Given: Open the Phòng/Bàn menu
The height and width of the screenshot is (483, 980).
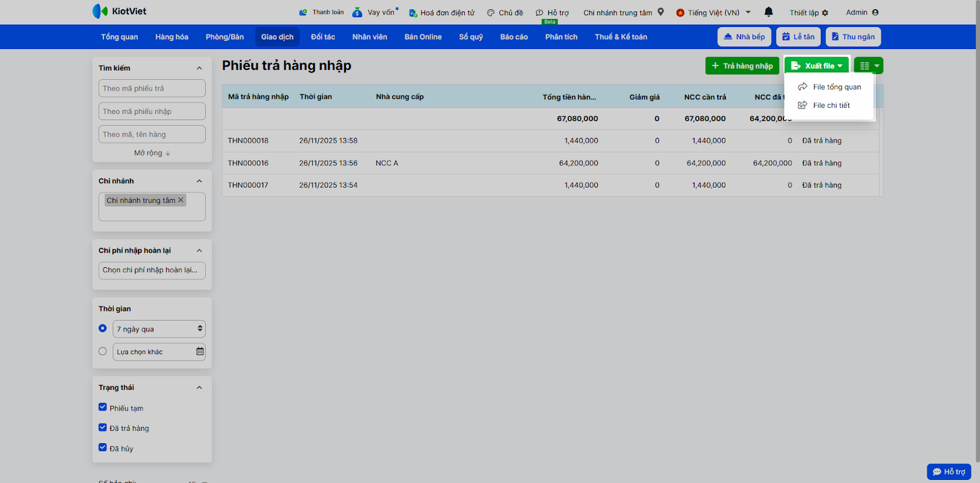Looking at the screenshot, I should (x=225, y=37).
